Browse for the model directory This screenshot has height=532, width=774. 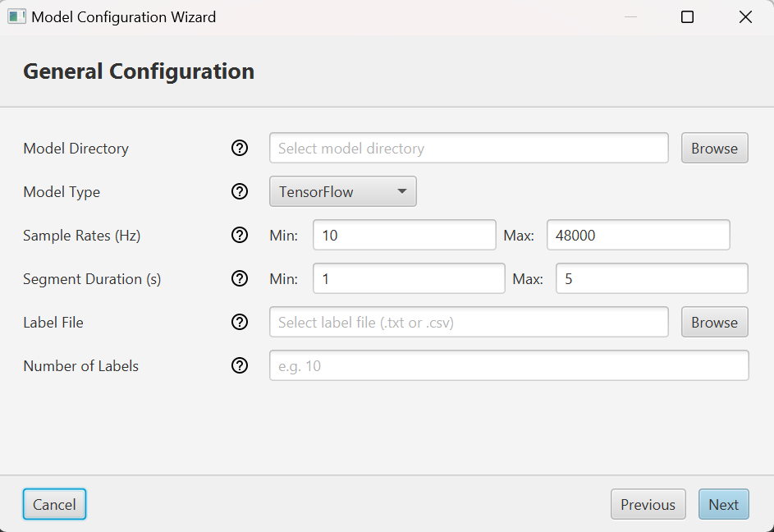tap(714, 149)
